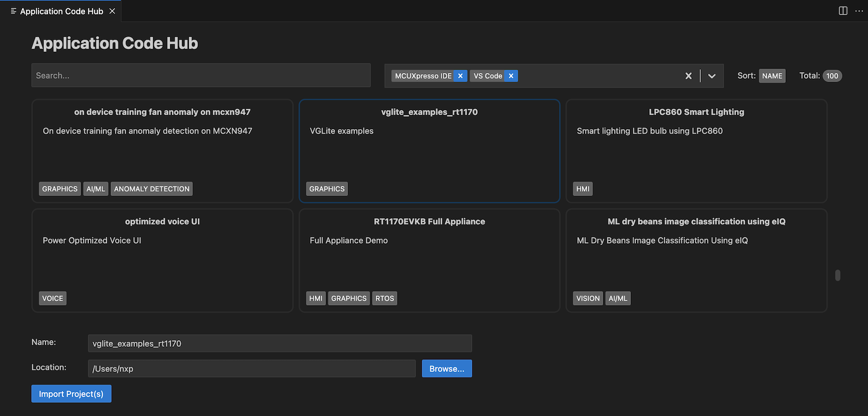Toggle the GRAPHICS tag on vglite_examples_rt1170

coord(327,189)
